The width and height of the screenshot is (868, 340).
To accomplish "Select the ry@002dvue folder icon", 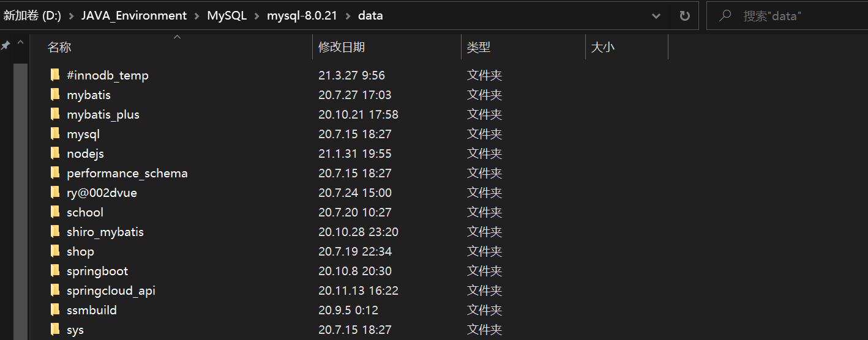I will [x=55, y=193].
